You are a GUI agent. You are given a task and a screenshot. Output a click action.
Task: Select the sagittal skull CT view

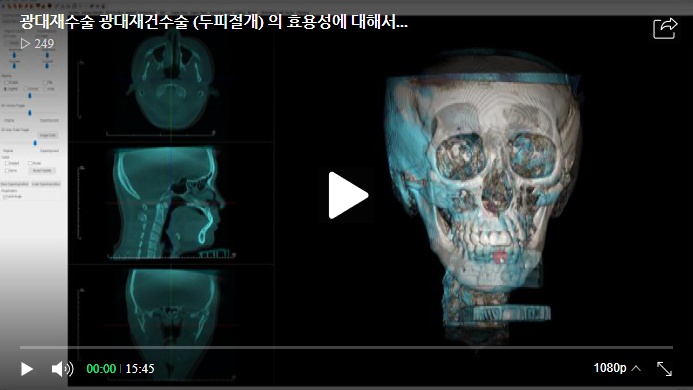[x=170, y=203]
